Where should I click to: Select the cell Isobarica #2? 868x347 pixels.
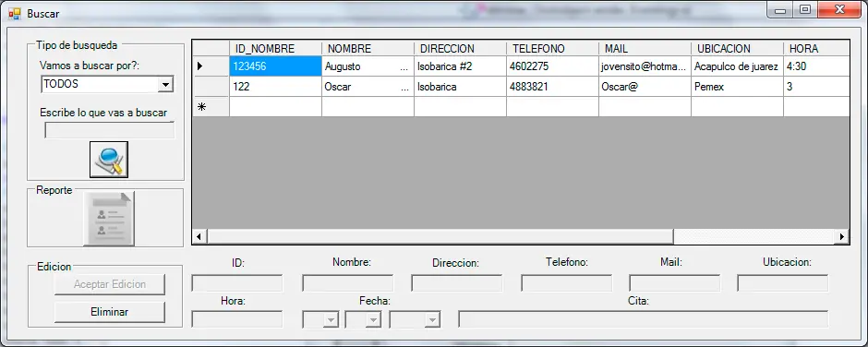pyautogui.click(x=460, y=66)
